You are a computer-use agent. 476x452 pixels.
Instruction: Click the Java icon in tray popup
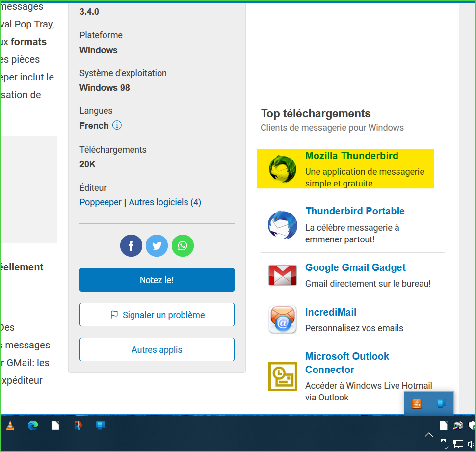tap(417, 404)
